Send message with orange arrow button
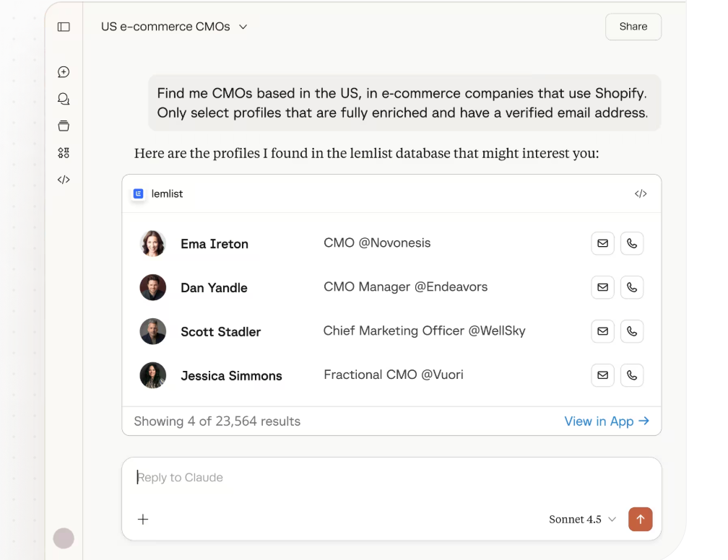 (640, 519)
